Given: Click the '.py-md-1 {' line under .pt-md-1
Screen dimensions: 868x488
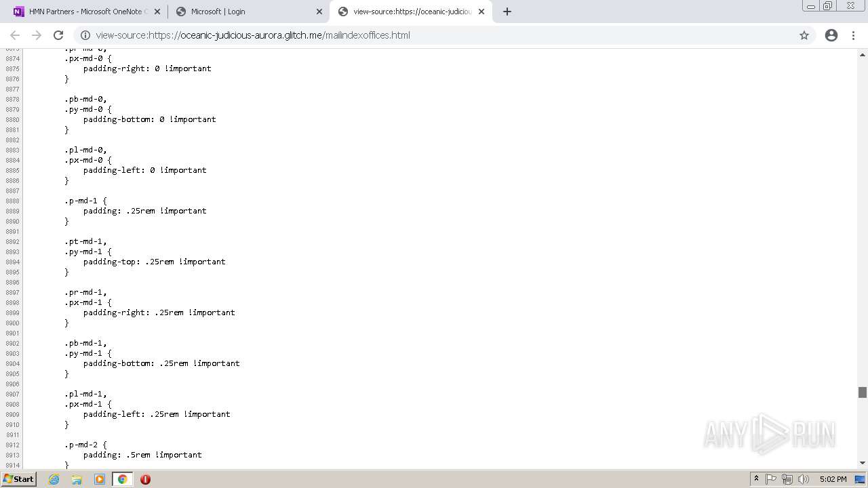Looking at the screenshot, I should [x=88, y=251].
